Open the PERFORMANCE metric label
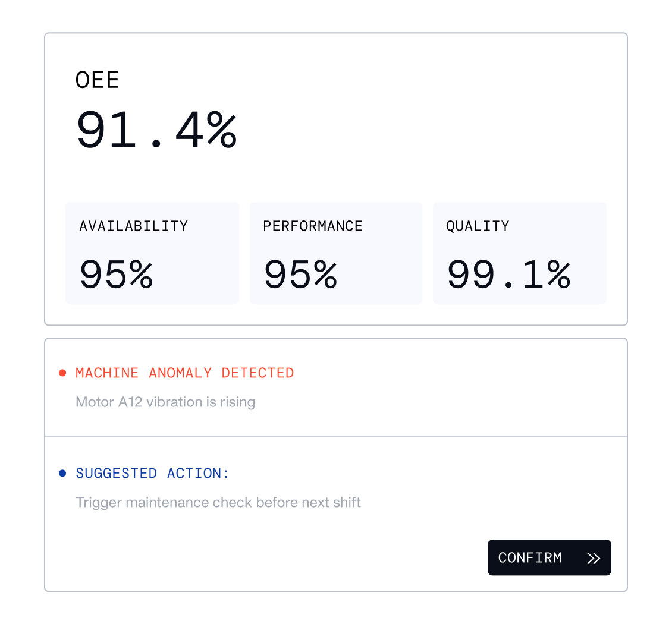Image resolution: width=672 pixels, height=643 pixels. [x=313, y=226]
